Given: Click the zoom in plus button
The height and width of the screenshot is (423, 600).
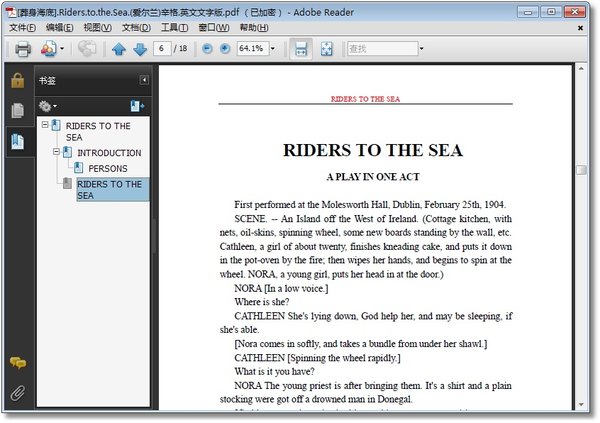Looking at the screenshot, I should (224, 49).
